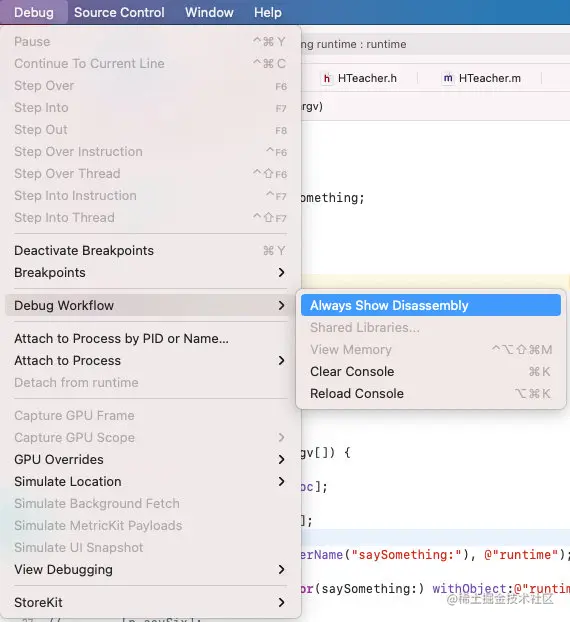570x622 pixels.
Task: Open the Help menu
Action: 268,12
